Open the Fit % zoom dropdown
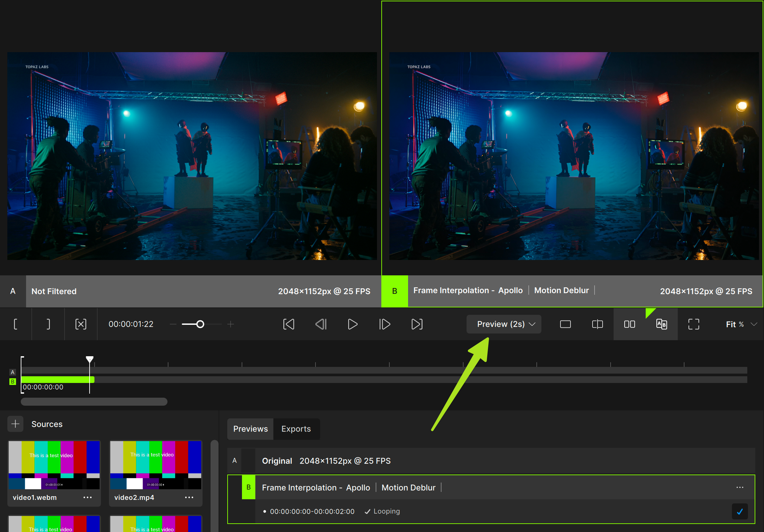This screenshot has width=764, height=532. point(741,324)
